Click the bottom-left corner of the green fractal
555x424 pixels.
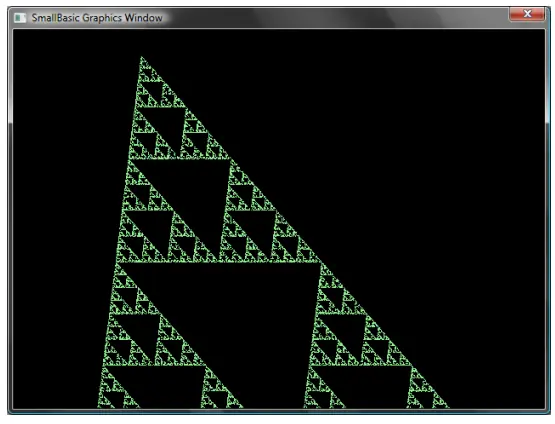(x=99, y=406)
